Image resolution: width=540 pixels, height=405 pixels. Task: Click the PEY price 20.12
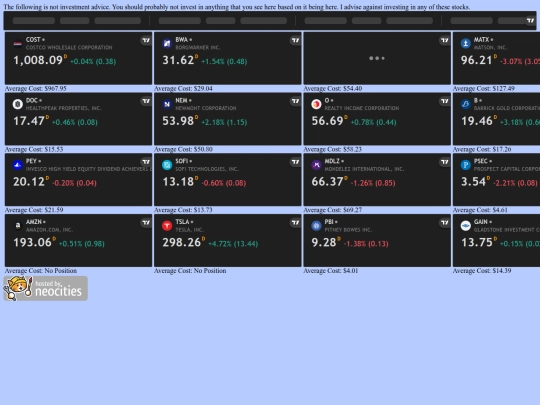(x=29, y=182)
